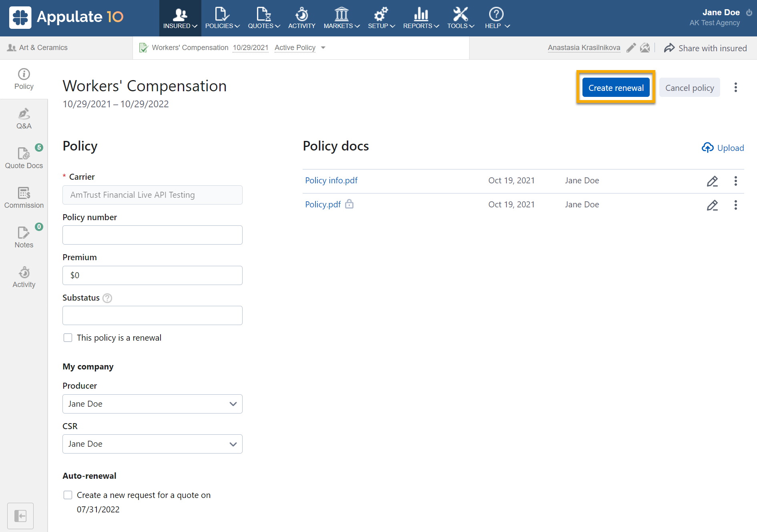Open the Reports menu
Screen dimensions: 757x532
tap(421, 18)
